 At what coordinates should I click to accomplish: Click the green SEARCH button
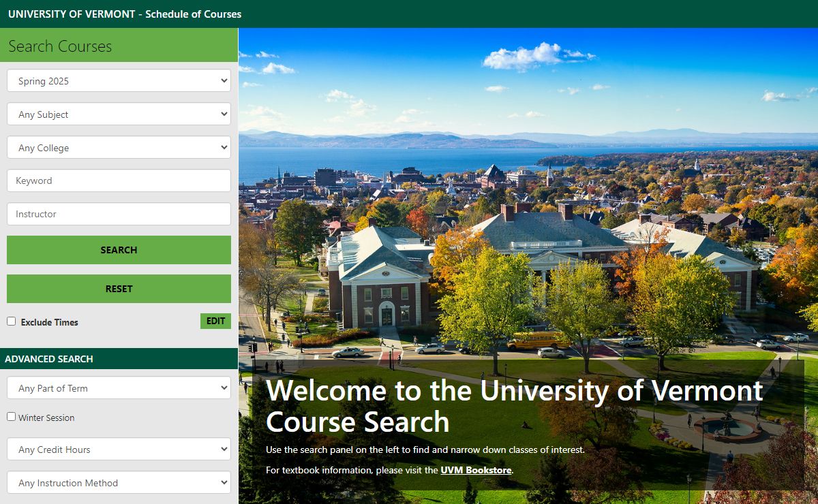pyautogui.click(x=119, y=250)
